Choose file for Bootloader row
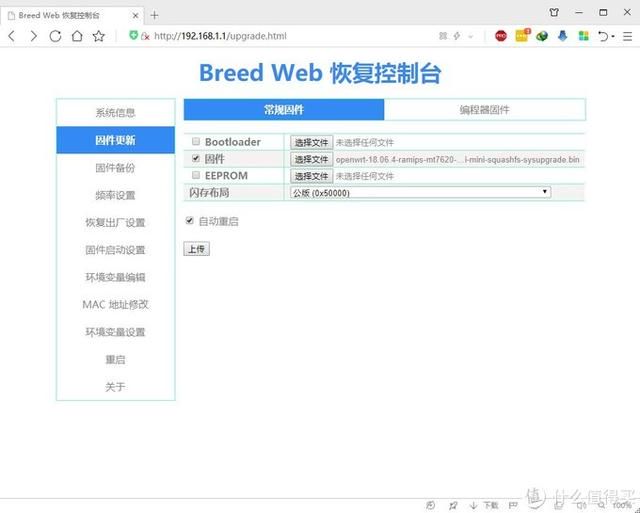Image resolution: width=640 pixels, height=513 pixels. 311,142
